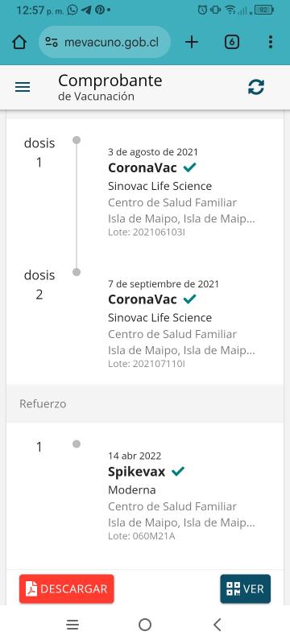
Task: Tap the green checkmark next to Spikevax
Action: click(178, 471)
